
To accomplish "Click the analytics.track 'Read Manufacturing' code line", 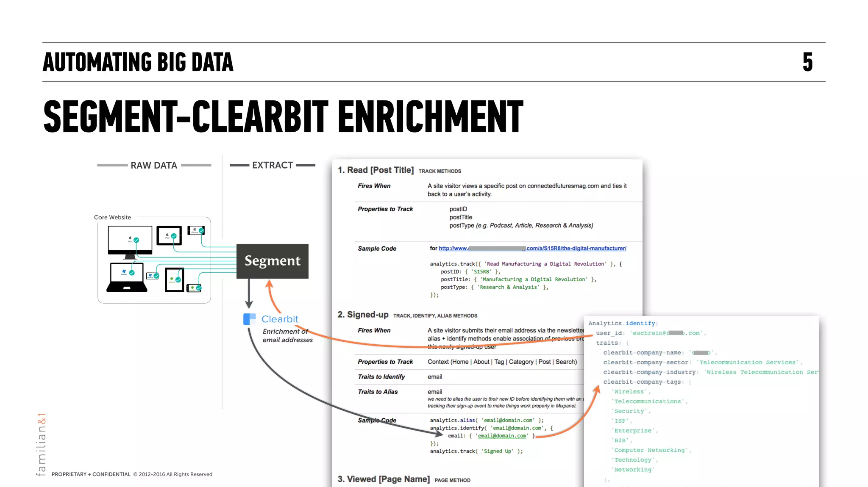I will coord(526,264).
